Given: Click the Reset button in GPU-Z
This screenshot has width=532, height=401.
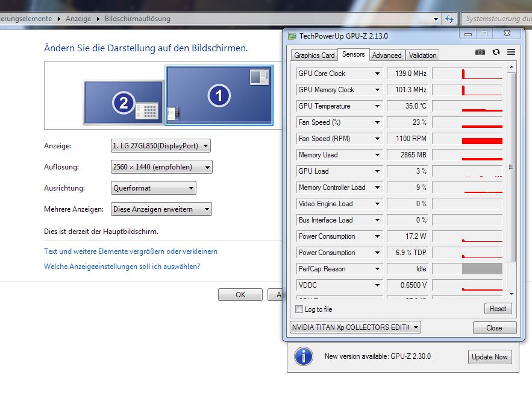Looking at the screenshot, I should point(498,309).
